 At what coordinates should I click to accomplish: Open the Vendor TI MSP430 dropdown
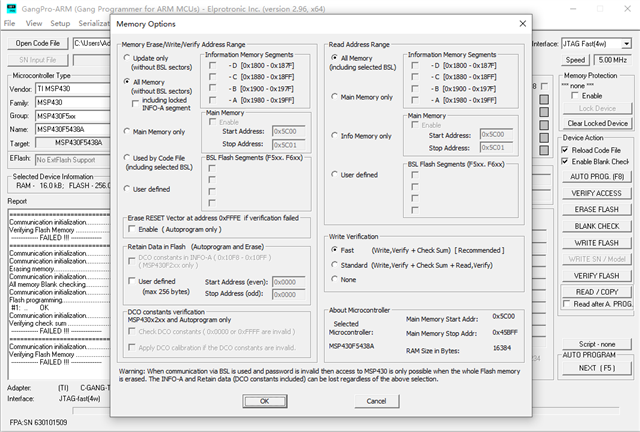[73, 89]
